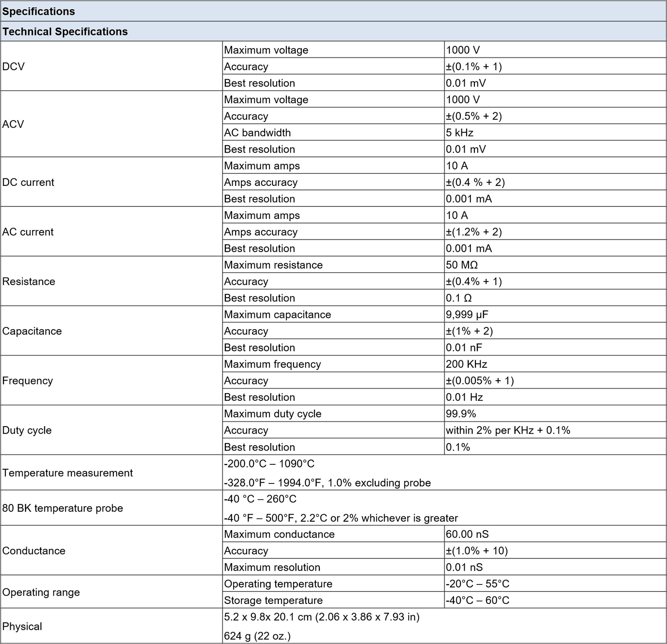This screenshot has height=644, width=667.
Task: Click the ACV accuracy value "±(0.5% + 2)"
Action: [474, 116]
